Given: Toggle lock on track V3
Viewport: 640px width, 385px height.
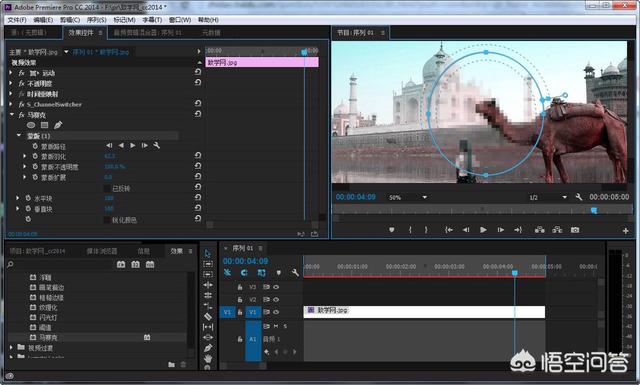Looking at the screenshot, I should [240, 287].
